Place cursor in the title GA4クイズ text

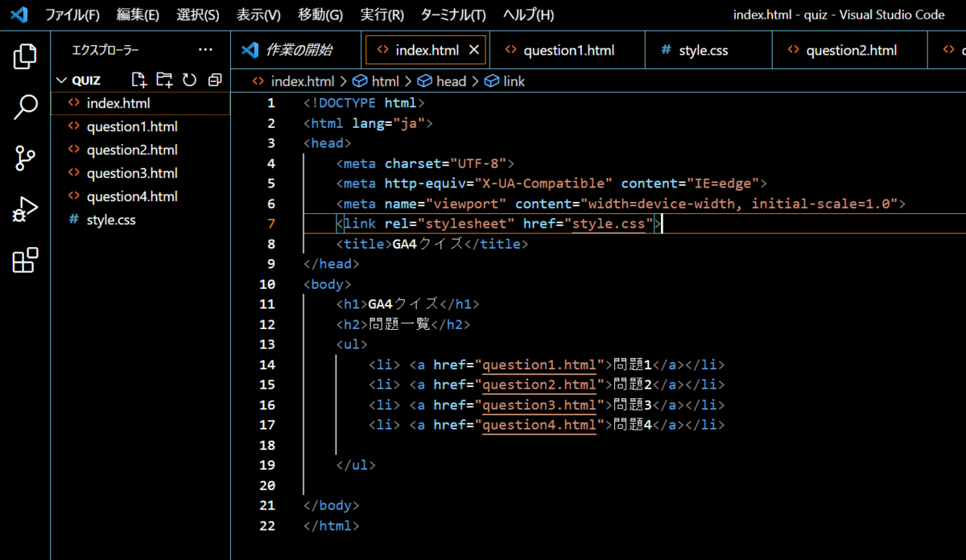coord(427,244)
